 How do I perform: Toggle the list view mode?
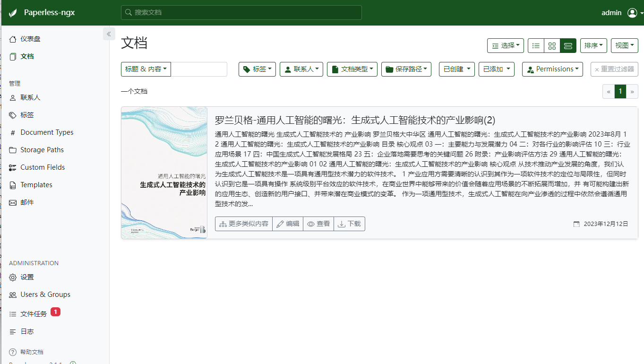point(535,45)
